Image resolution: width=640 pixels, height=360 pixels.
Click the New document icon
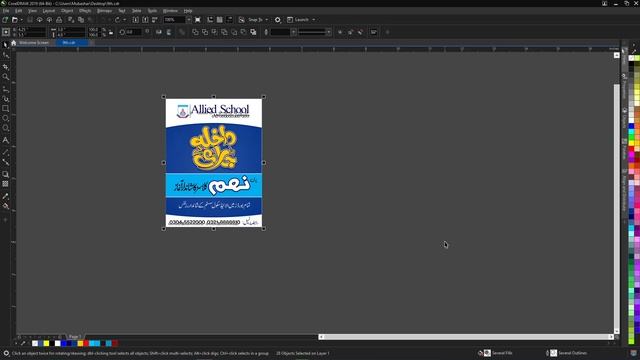(5, 20)
